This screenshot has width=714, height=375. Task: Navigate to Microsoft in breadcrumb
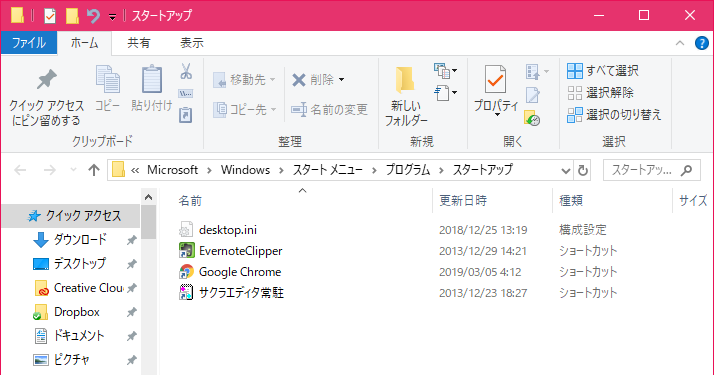click(x=172, y=170)
